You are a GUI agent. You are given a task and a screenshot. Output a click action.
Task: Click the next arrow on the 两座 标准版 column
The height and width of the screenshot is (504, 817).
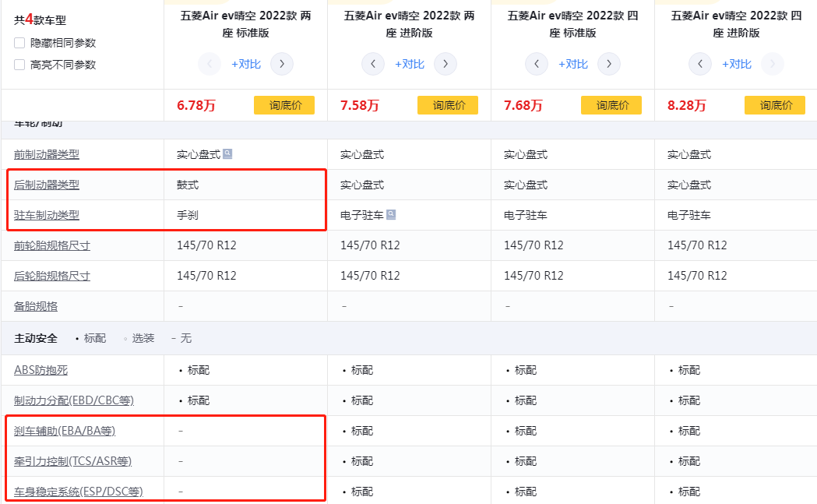(x=282, y=64)
